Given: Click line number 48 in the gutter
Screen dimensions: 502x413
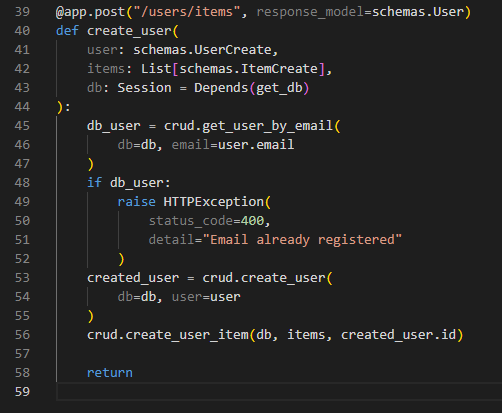Looking at the screenshot, I should (22, 183).
